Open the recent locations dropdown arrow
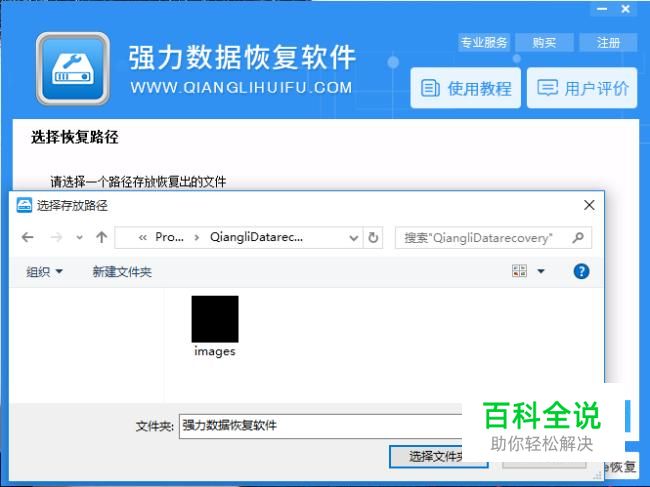Screen dimensions: 650x487 (79, 238)
